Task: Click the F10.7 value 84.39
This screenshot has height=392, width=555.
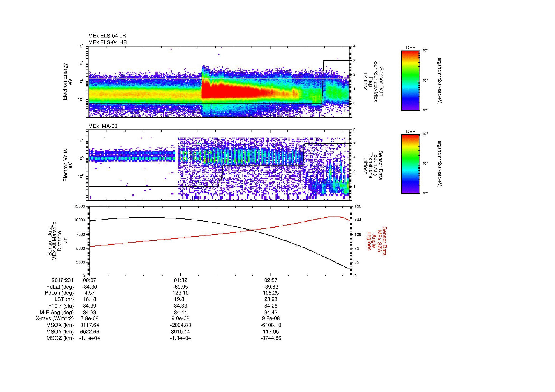Action: 90,306
